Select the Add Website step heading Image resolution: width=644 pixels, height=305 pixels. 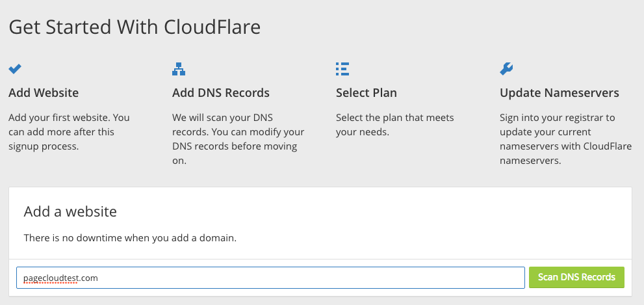tap(44, 93)
